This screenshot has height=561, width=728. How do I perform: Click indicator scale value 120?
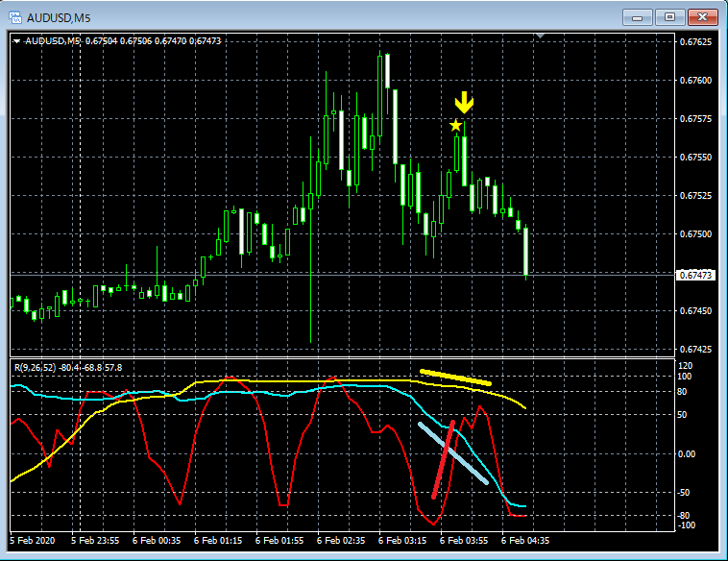click(686, 365)
